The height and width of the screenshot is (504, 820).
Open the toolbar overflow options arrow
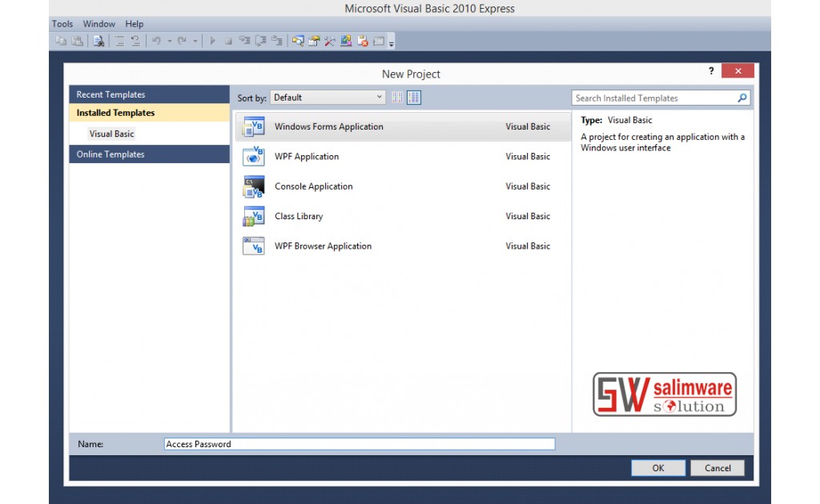pos(392,42)
